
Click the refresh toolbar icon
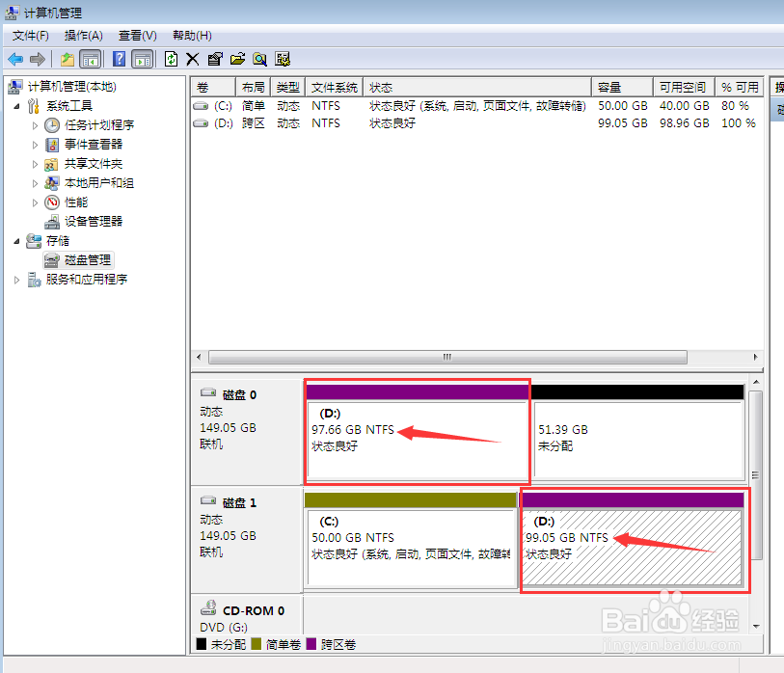(x=171, y=59)
